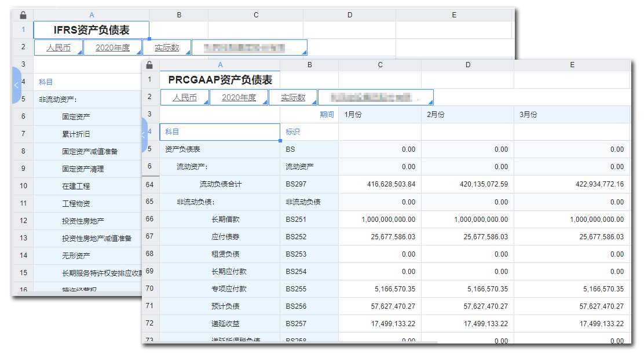Select the 流动负债合计 row label

219,184
